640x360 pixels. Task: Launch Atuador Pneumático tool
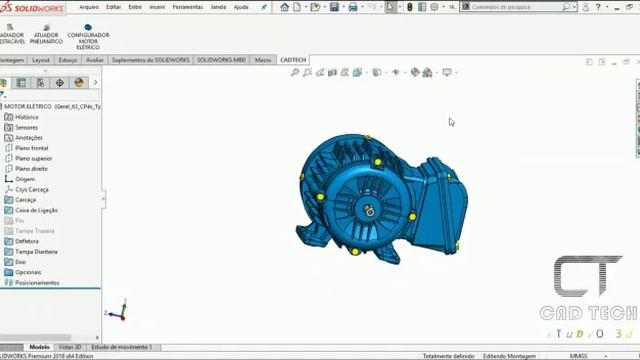[x=46, y=34]
